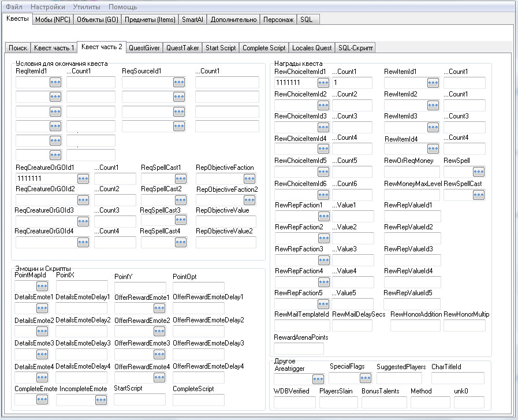Open the Мобы (NPC) tab
Viewport: 518px width, 420px height.
pos(53,19)
